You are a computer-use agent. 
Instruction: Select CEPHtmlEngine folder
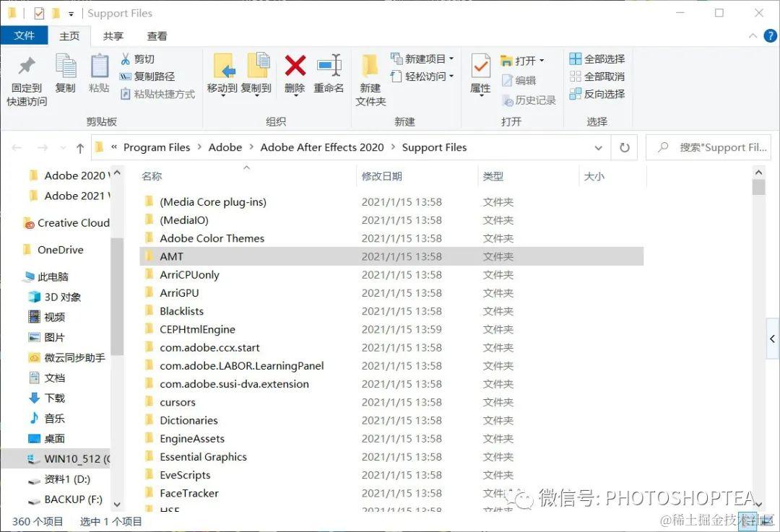391,329
